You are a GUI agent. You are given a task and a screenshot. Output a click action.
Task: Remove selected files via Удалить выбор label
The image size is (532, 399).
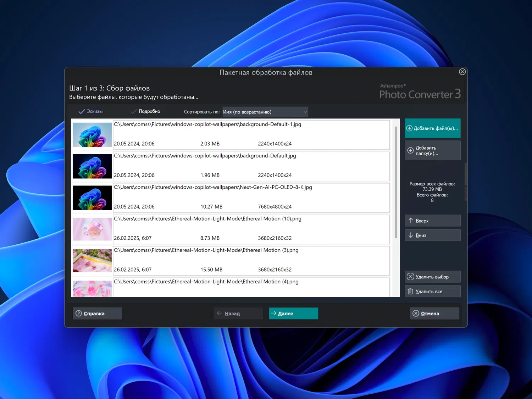pyautogui.click(x=432, y=277)
